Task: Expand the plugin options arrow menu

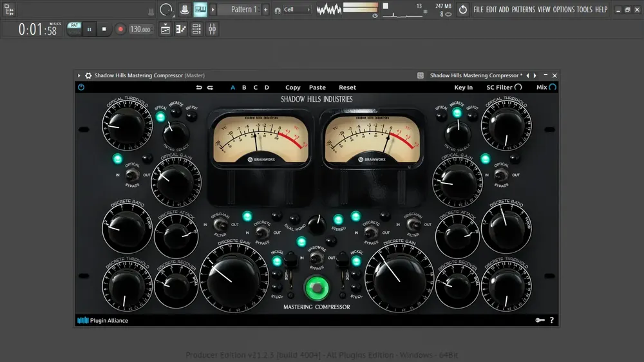Action: coord(79,75)
